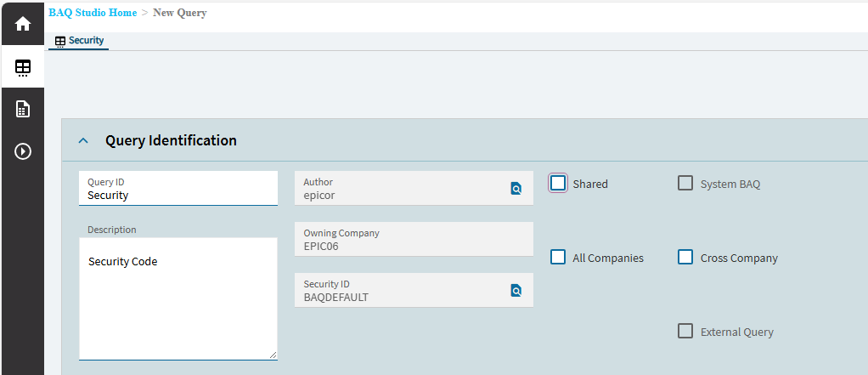Toggle the External Query checkbox
Image resolution: width=868 pixels, height=375 pixels.
(x=685, y=332)
